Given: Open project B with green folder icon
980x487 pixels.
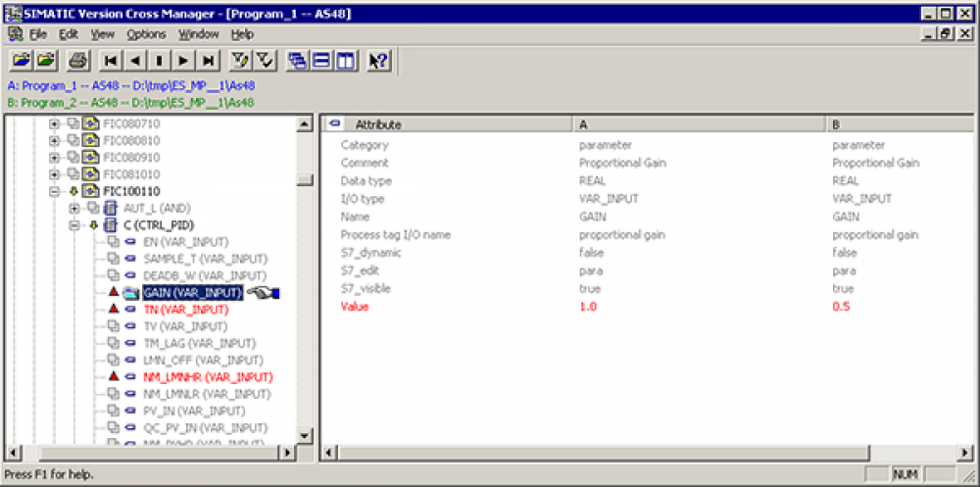Looking at the screenshot, I should click(45, 61).
